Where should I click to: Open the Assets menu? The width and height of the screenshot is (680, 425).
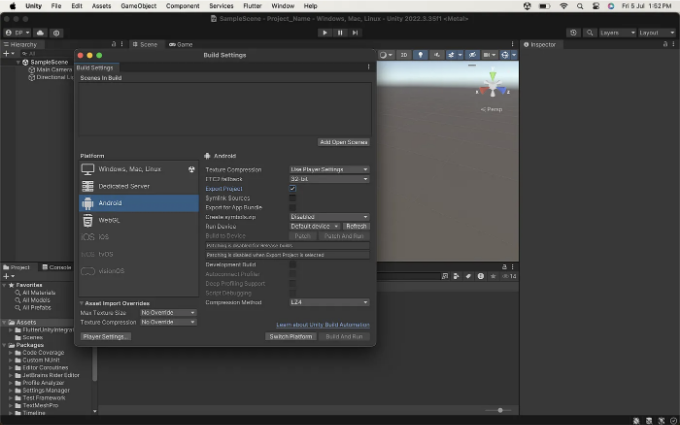101,6
